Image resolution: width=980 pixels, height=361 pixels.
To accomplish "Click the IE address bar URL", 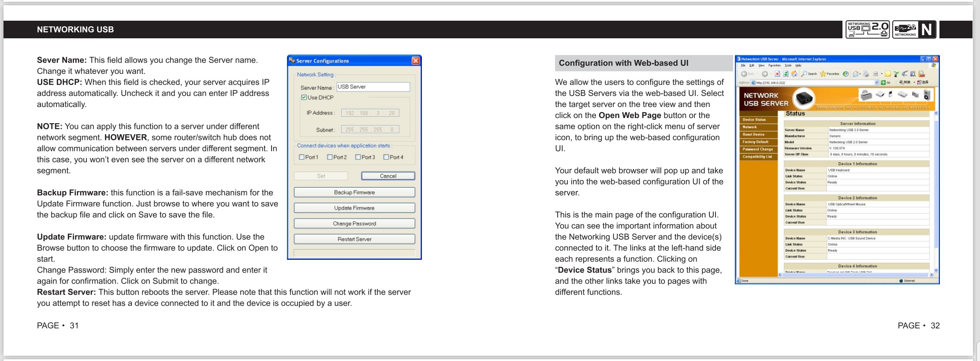I will click(x=771, y=83).
